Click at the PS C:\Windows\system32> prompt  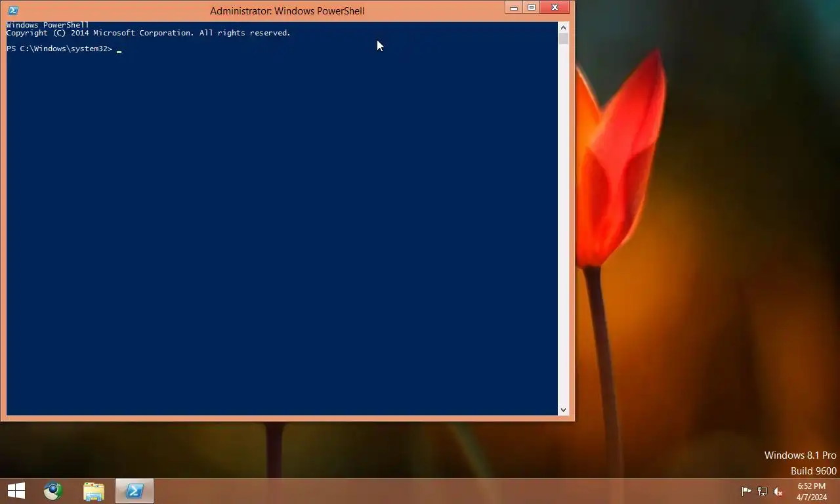pos(60,49)
